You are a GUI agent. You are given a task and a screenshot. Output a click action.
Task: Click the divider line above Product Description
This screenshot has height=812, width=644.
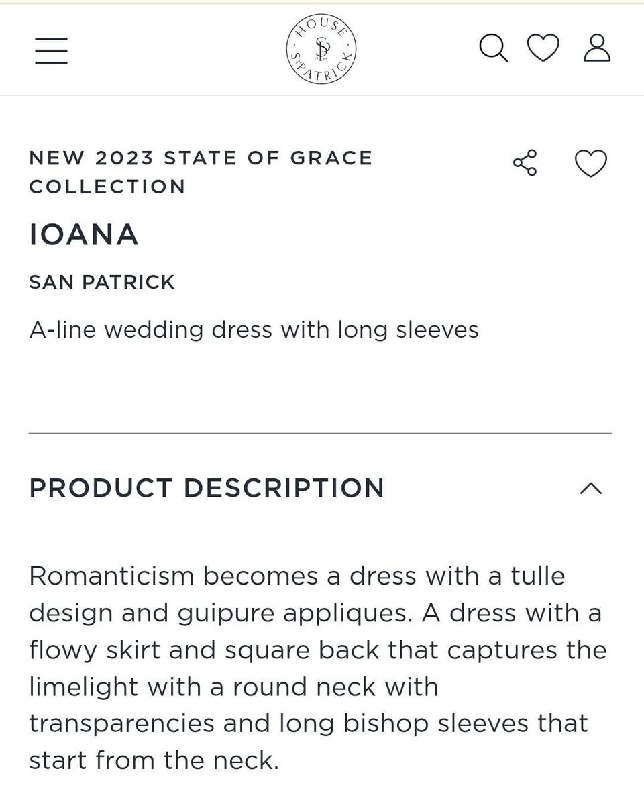(320, 433)
